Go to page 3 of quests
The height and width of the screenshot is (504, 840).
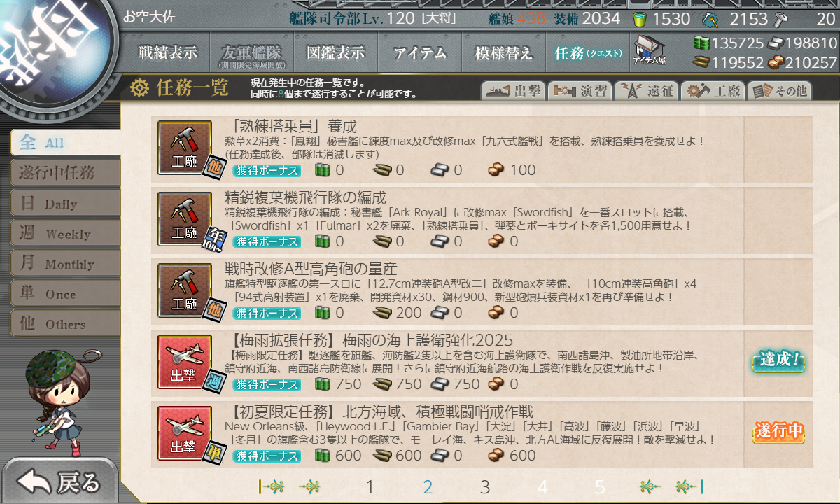pyautogui.click(x=485, y=487)
